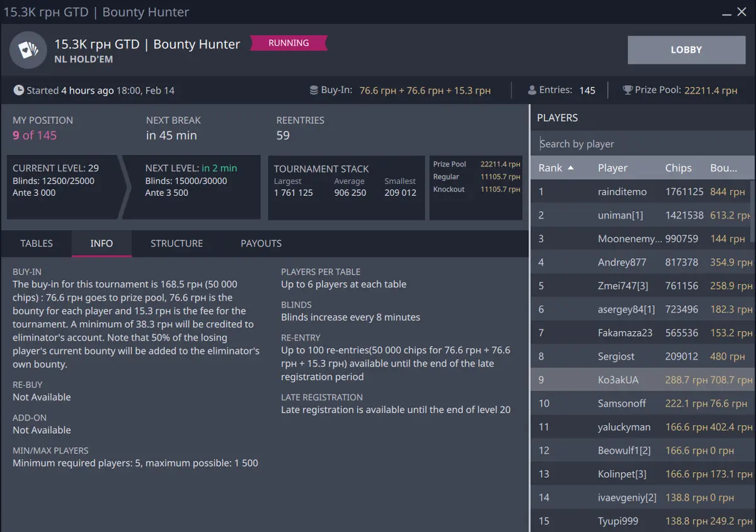Open the PAYOUTS tab
Screen dimensions: 756x532
(x=261, y=244)
